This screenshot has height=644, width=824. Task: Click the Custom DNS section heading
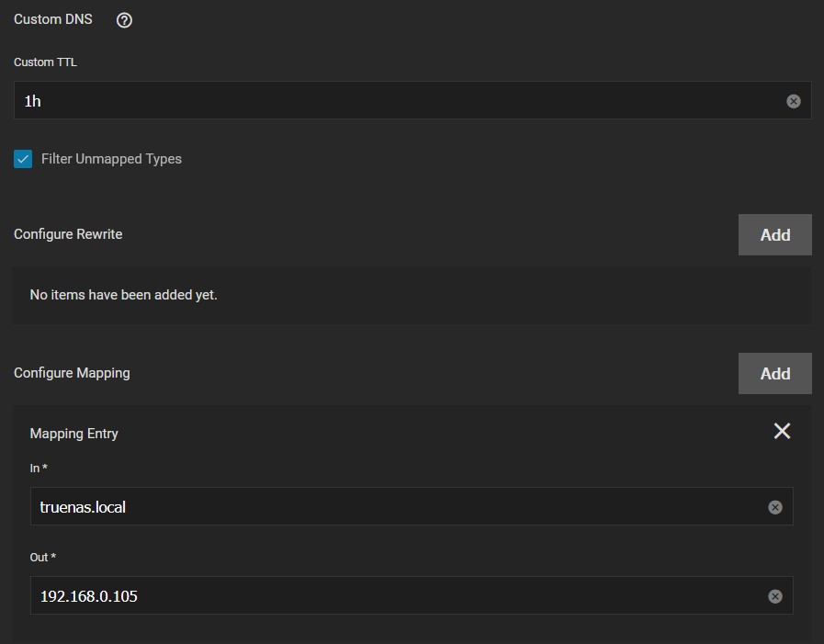click(52, 19)
